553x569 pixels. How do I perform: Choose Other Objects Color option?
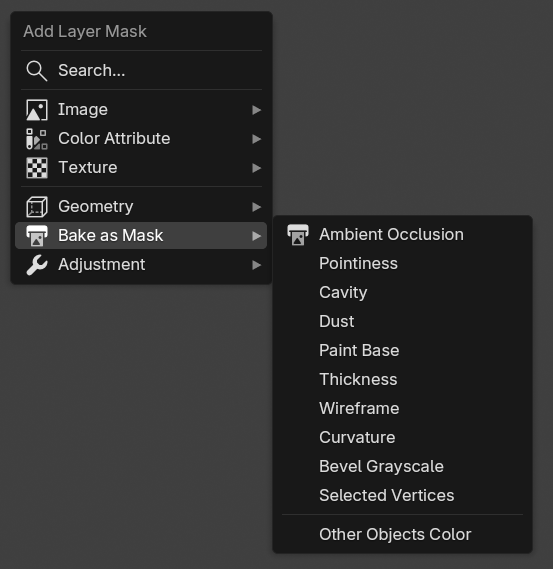[x=402, y=535]
